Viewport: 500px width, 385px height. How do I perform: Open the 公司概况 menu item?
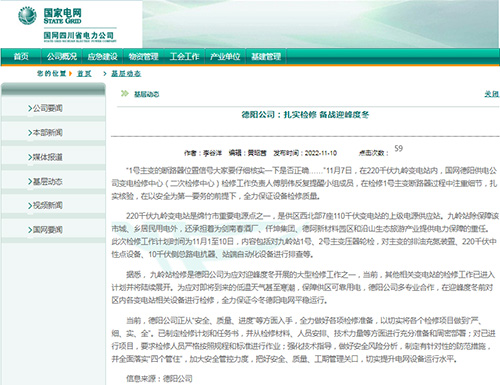pos(62,57)
